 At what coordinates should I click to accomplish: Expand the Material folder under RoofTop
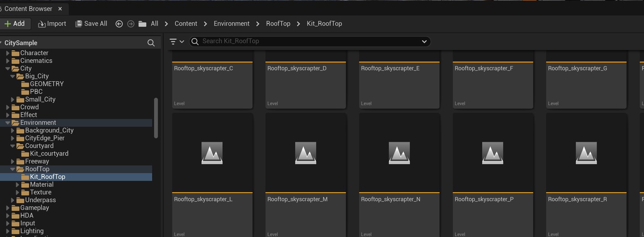pos(17,185)
